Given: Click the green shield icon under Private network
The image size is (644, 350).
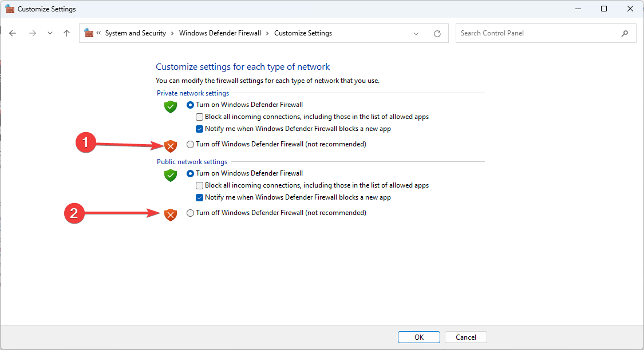Looking at the screenshot, I should pyautogui.click(x=171, y=107).
